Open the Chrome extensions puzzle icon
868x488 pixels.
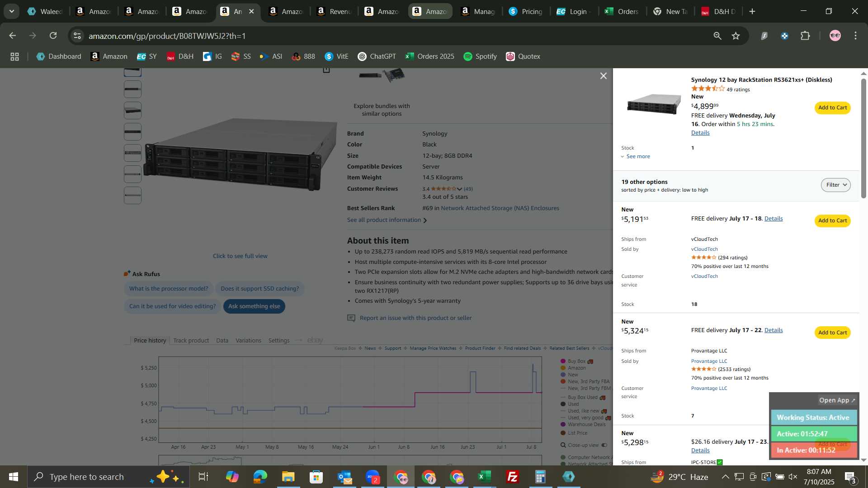pyautogui.click(x=805, y=36)
